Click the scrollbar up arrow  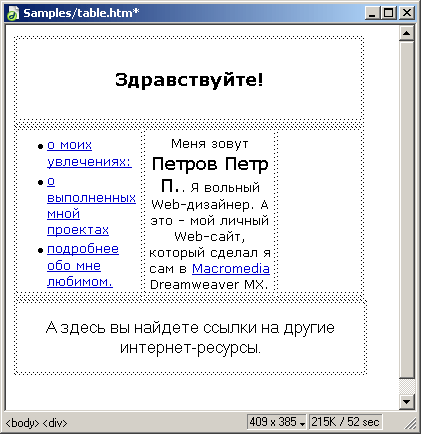click(x=406, y=33)
